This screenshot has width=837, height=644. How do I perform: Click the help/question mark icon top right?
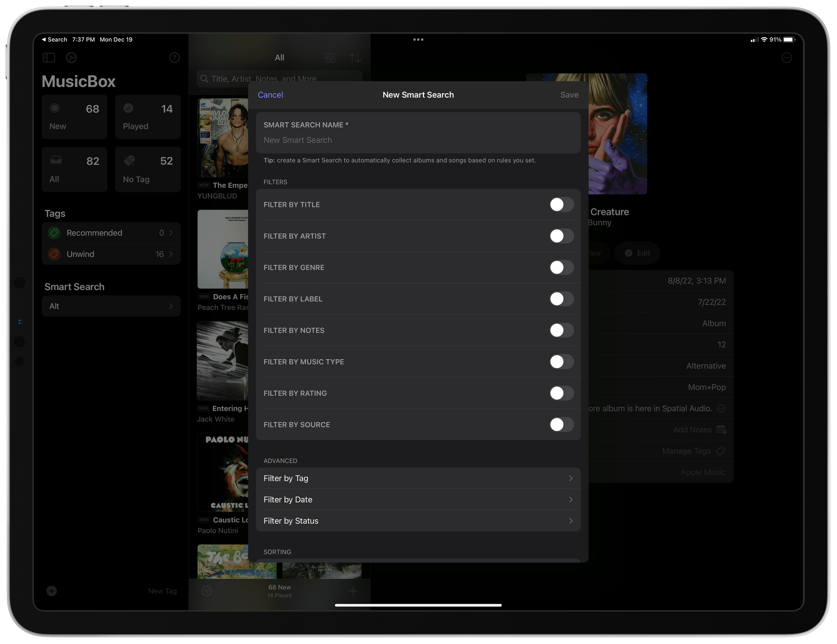175,58
